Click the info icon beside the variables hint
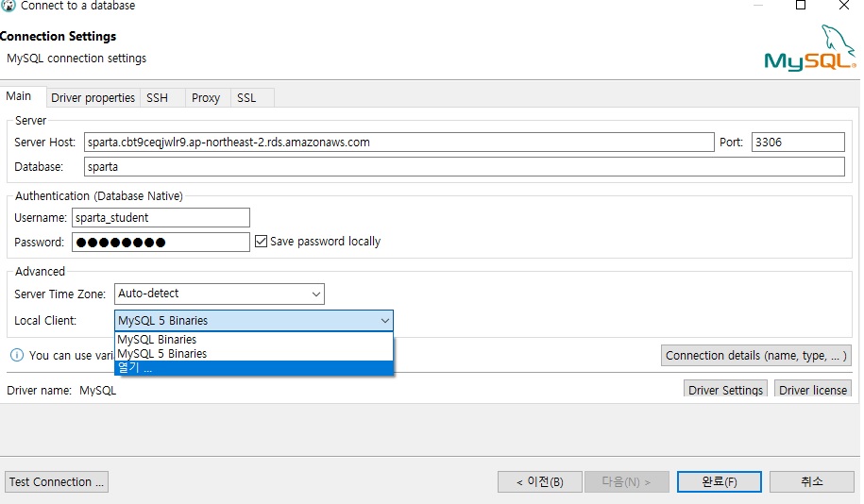This screenshot has height=504, width=864. [x=17, y=355]
